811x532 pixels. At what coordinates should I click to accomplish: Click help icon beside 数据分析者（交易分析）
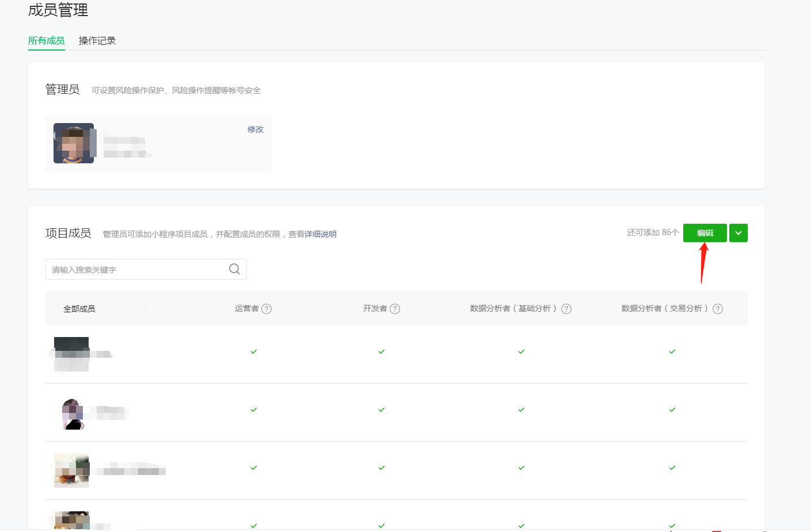tap(718, 309)
